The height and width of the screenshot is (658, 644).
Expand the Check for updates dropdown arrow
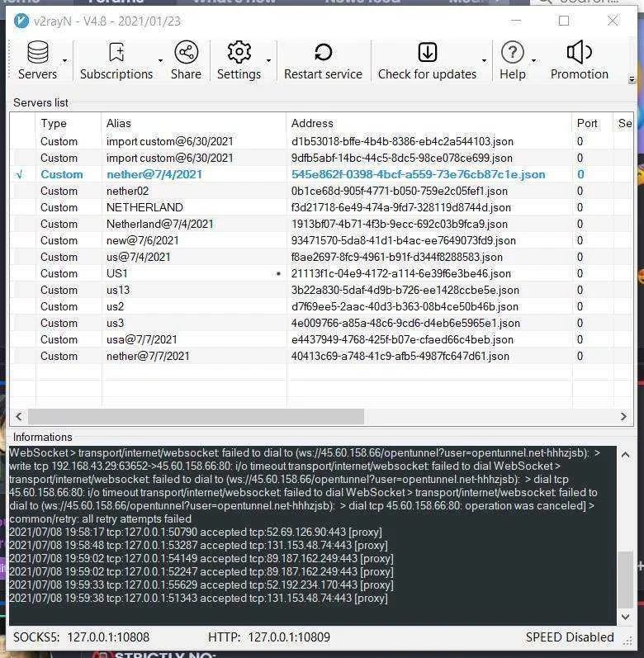(484, 61)
